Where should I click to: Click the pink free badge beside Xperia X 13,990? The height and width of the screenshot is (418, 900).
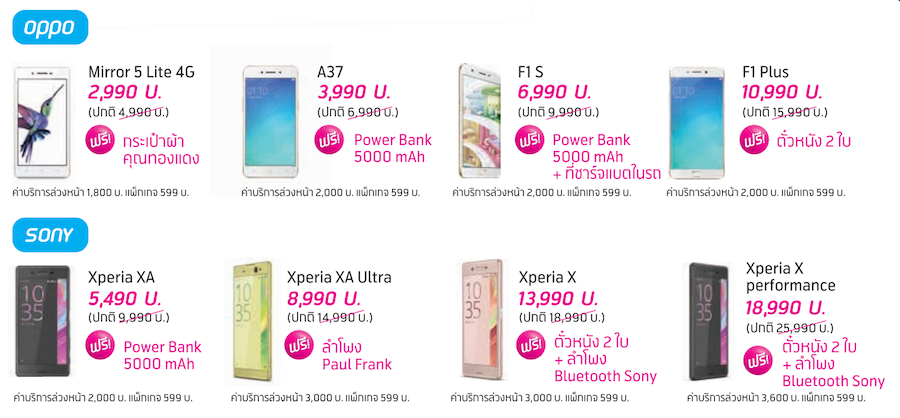pyautogui.click(x=529, y=344)
